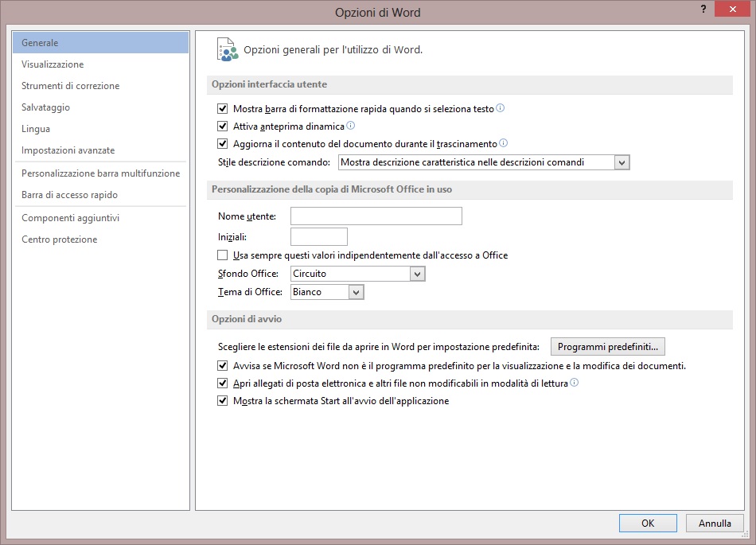The image size is (756, 545).
Task: Open the help question mark in title bar
Action: [703, 10]
